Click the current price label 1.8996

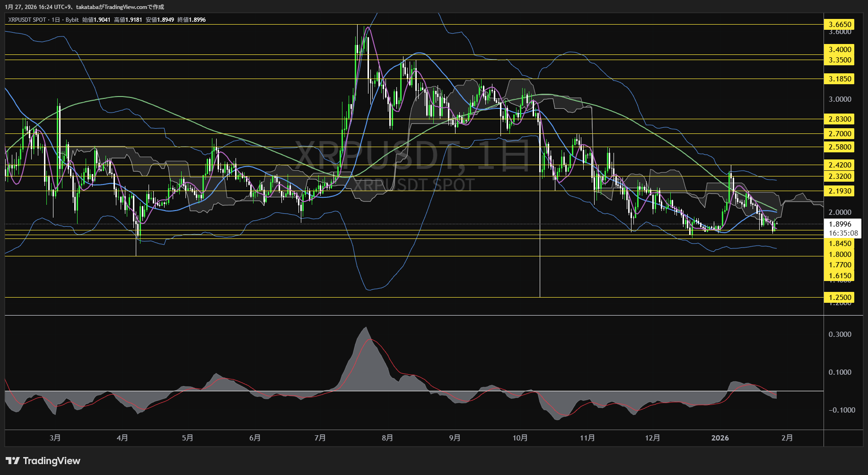tap(840, 224)
